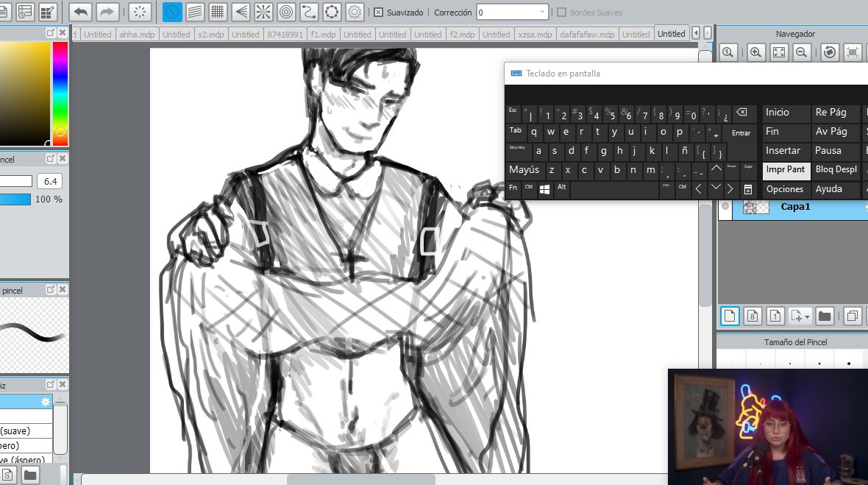Switch to the s2.mdp tab

click(x=211, y=35)
